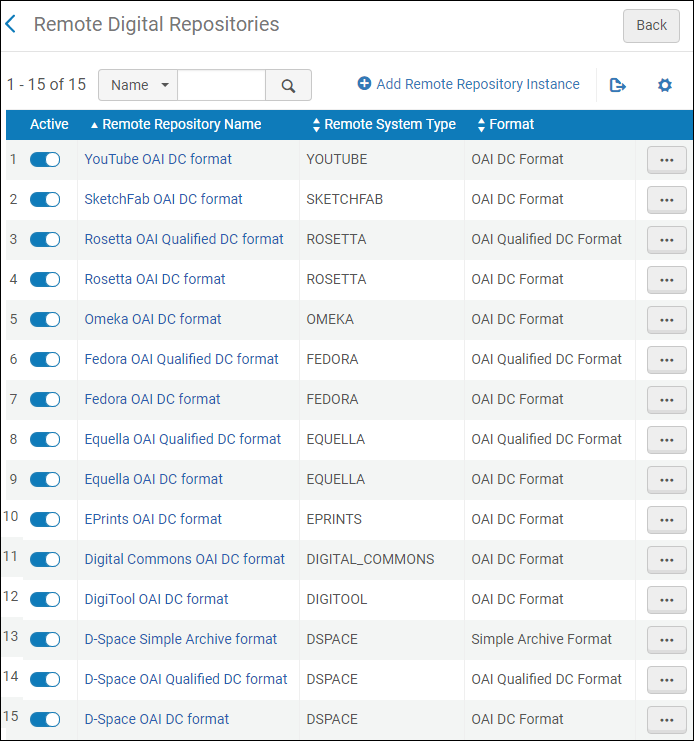Open row actions for Digital Commons OAI DC format
Image resolution: width=694 pixels, height=741 pixels.
click(x=667, y=560)
